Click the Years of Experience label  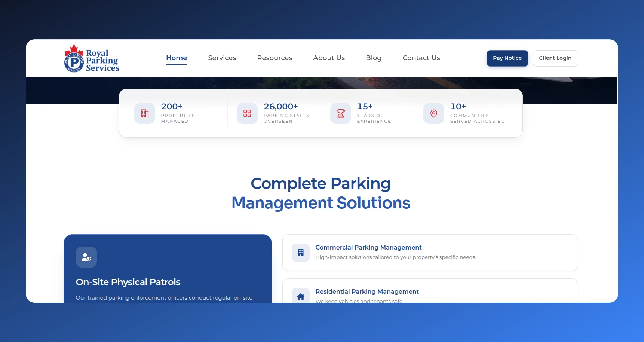[x=374, y=118]
